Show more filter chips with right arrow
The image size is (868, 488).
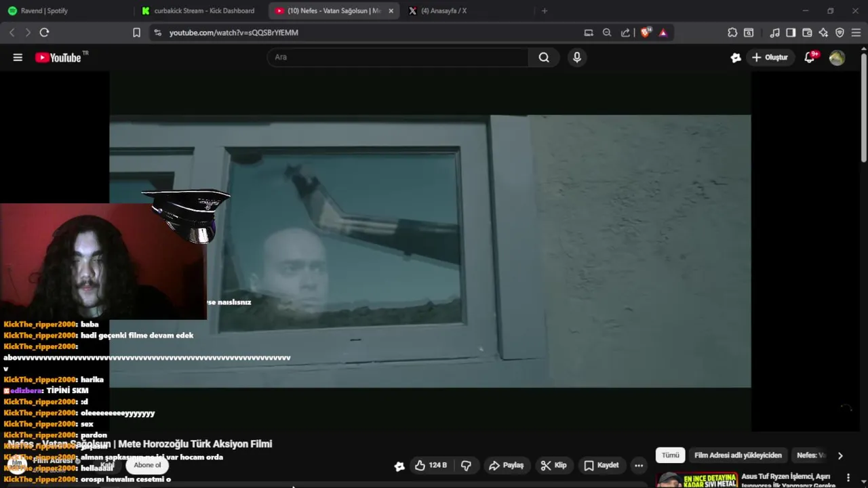(x=840, y=455)
